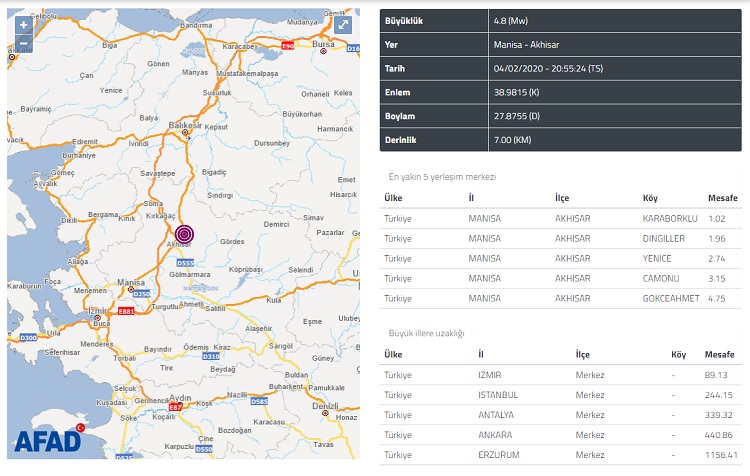Select the KARABORKLU village row

click(562, 217)
